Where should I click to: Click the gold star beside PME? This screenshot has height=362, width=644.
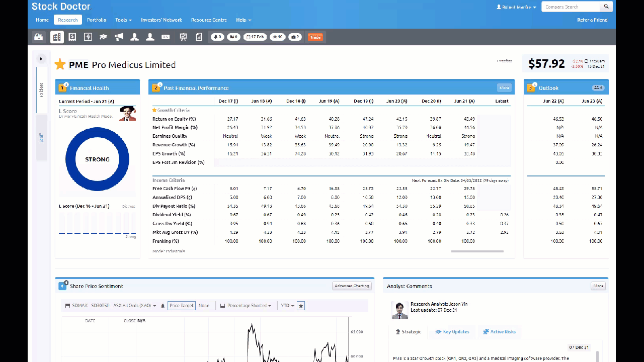pyautogui.click(x=60, y=64)
